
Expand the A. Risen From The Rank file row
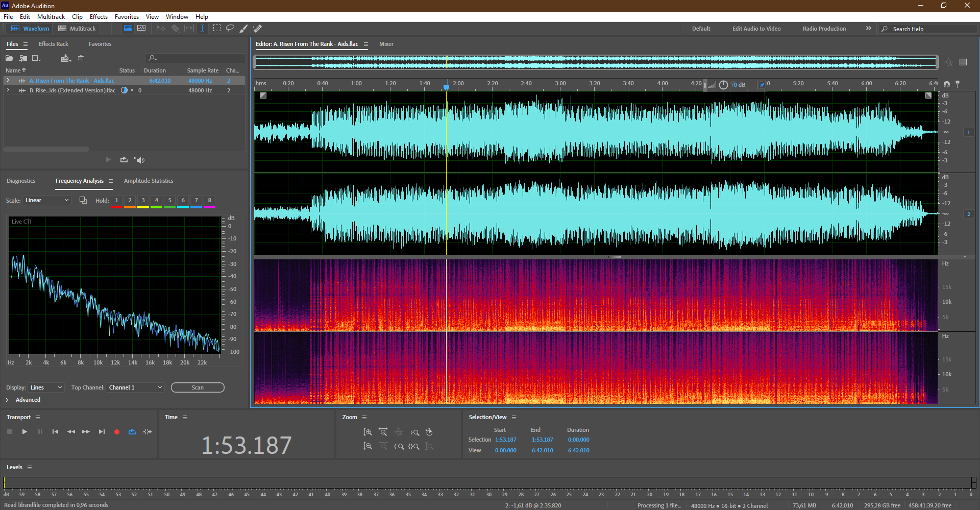(8, 81)
